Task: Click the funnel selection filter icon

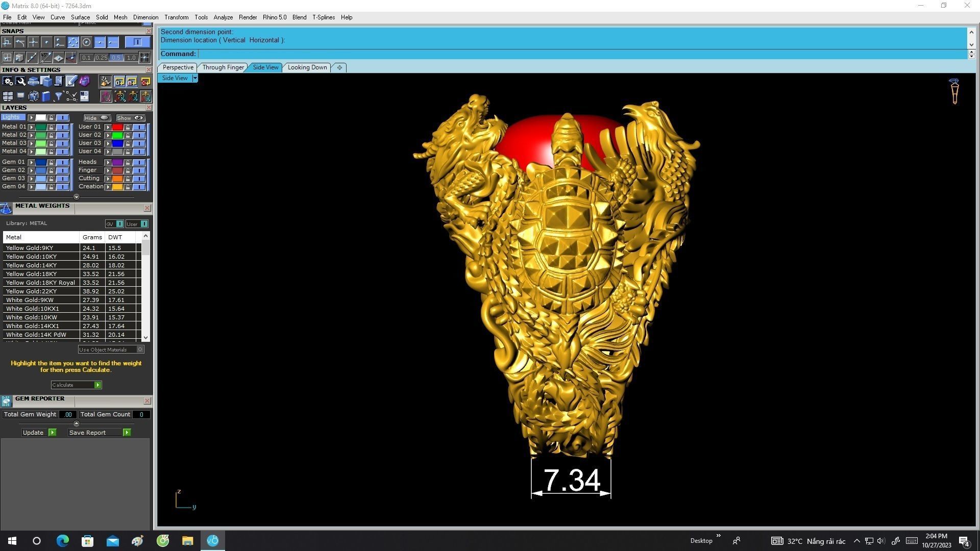Action: pyautogui.click(x=59, y=96)
